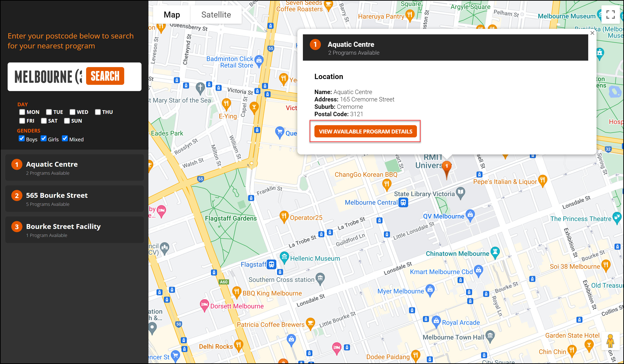Switch to Satellite map view
Image resolution: width=624 pixels, height=364 pixels.
216,15
